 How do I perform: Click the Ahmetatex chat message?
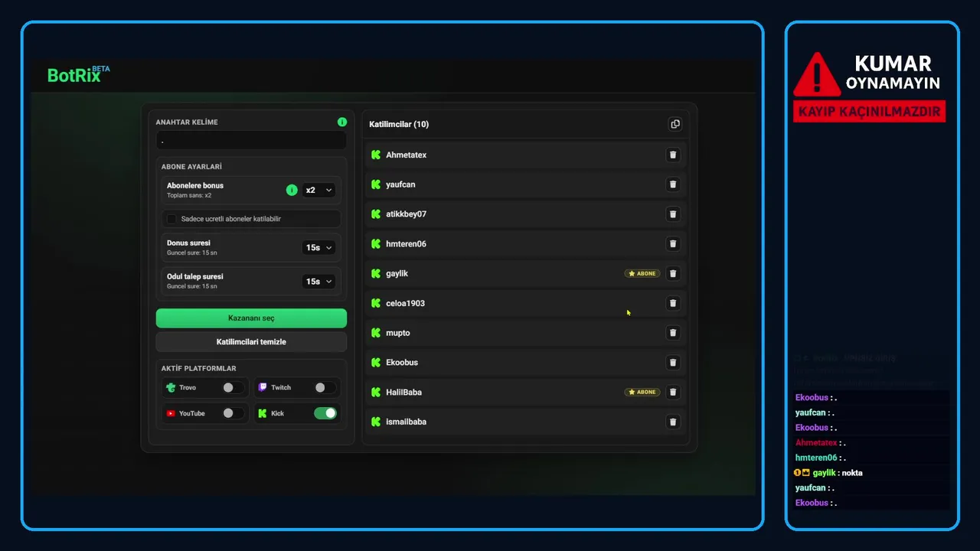(x=821, y=442)
